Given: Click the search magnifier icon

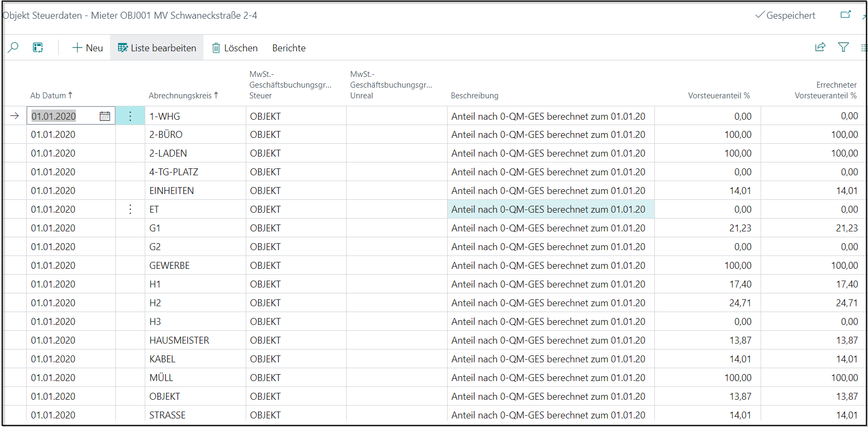Looking at the screenshot, I should pos(13,48).
